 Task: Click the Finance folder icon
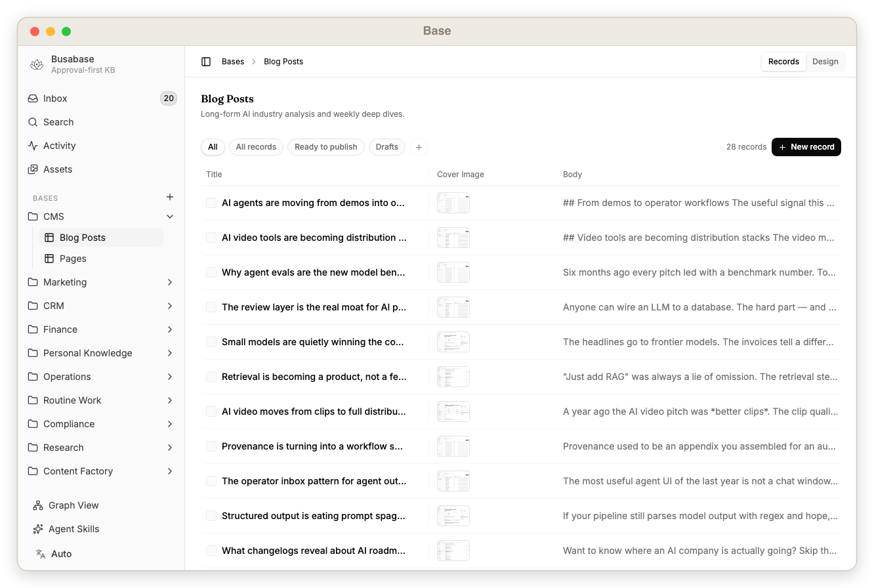point(33,329)
